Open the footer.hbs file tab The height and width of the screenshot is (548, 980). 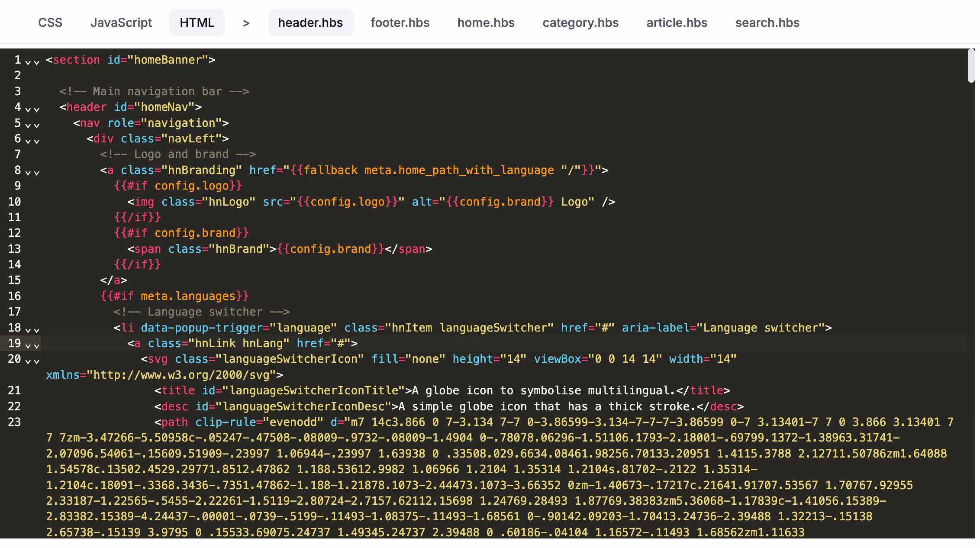pos(400,23)
